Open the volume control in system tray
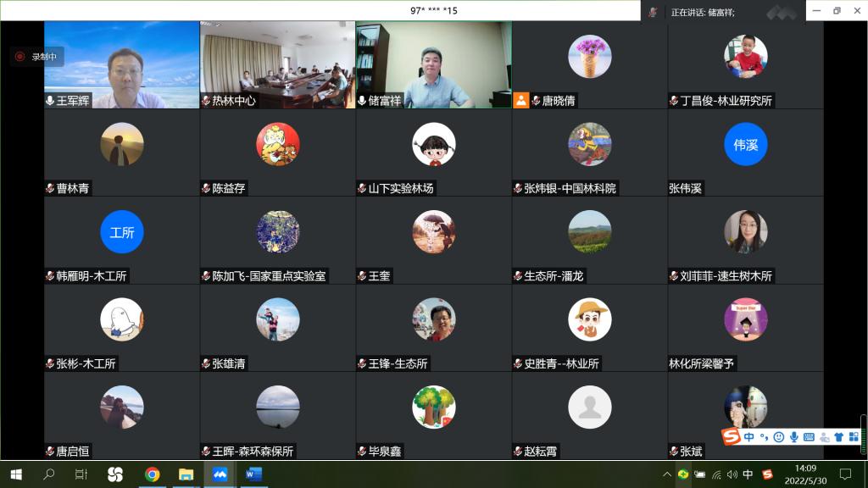 click(732, 474)
